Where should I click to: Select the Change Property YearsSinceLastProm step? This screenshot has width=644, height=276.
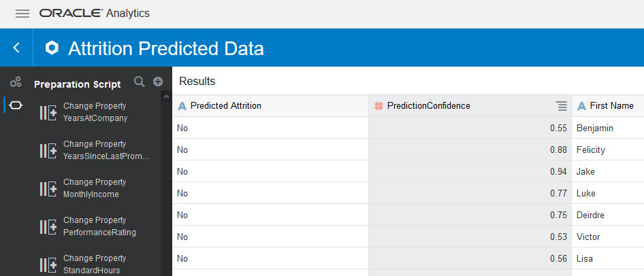click(95, 150)
